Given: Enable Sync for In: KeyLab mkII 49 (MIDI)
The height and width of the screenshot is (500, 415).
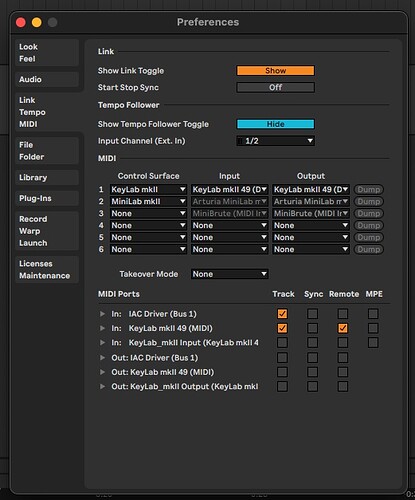Looking at the screenshot, I should (313, 328).
